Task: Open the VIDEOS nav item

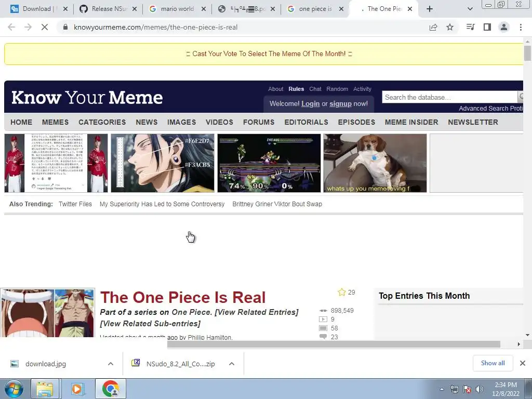Action: click(219, 122)
